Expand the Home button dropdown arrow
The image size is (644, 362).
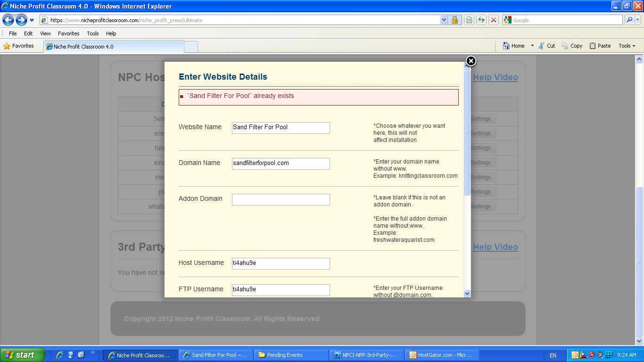pos(532,46)
